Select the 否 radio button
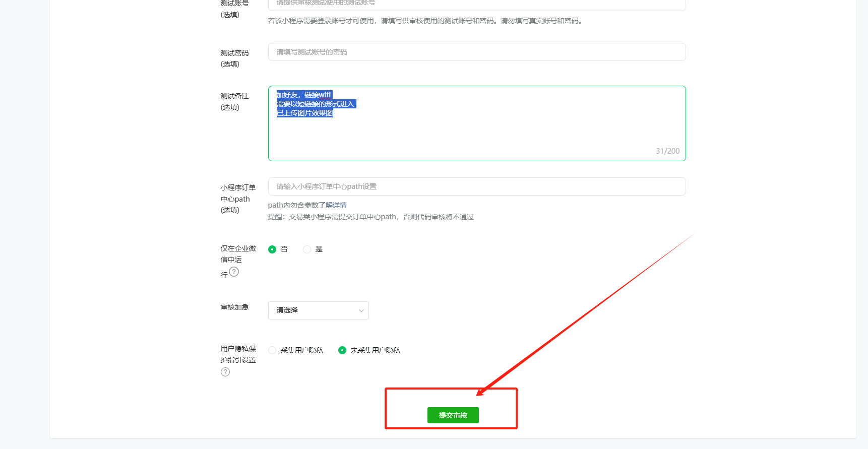 click(x=272, y=249)
